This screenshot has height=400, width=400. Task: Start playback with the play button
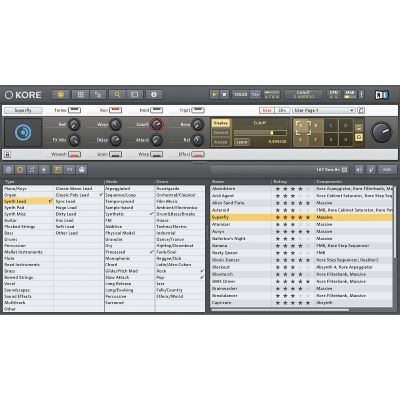pos(214,95)
